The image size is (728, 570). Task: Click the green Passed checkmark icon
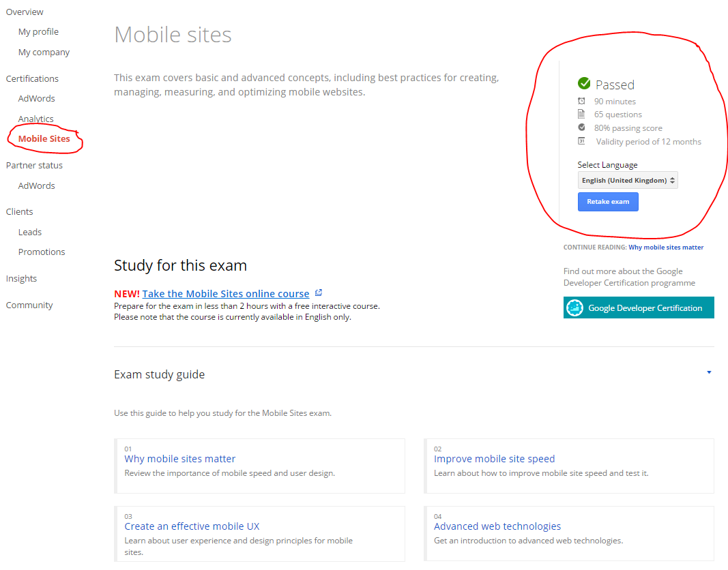tap(583, 83)
